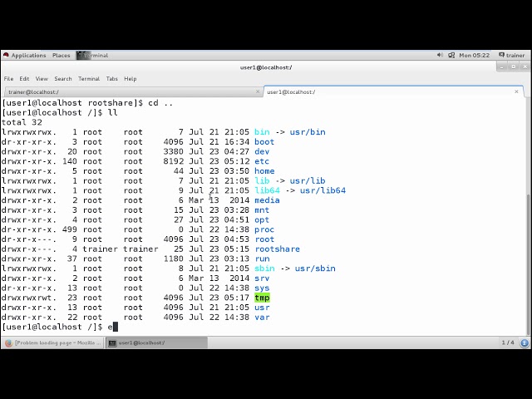The width and height of the screenshot is (532, 399).
Task: Close the trainer@localhost tab
Action: point(258,91)
